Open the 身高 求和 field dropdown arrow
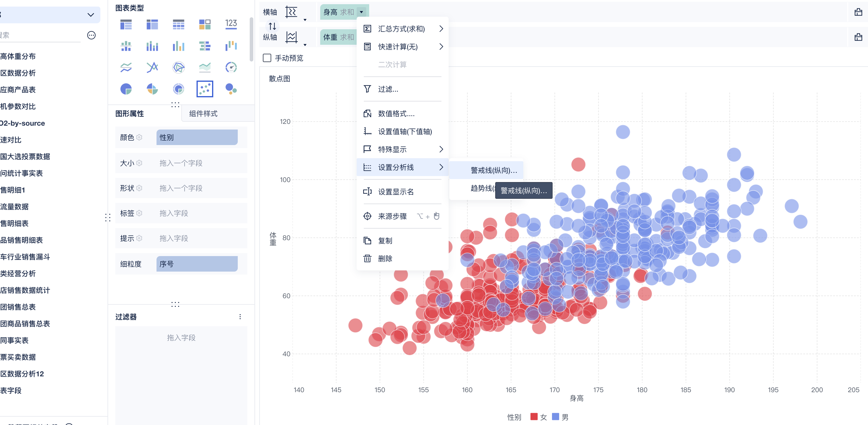 click(361, 12)
